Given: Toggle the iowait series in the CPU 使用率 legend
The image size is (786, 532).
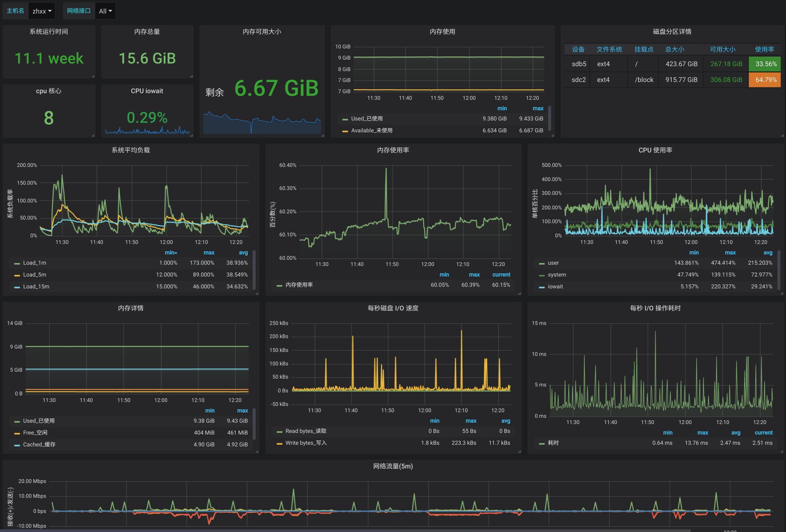Looking at the screenshot, I should click(x=555, y=287).
